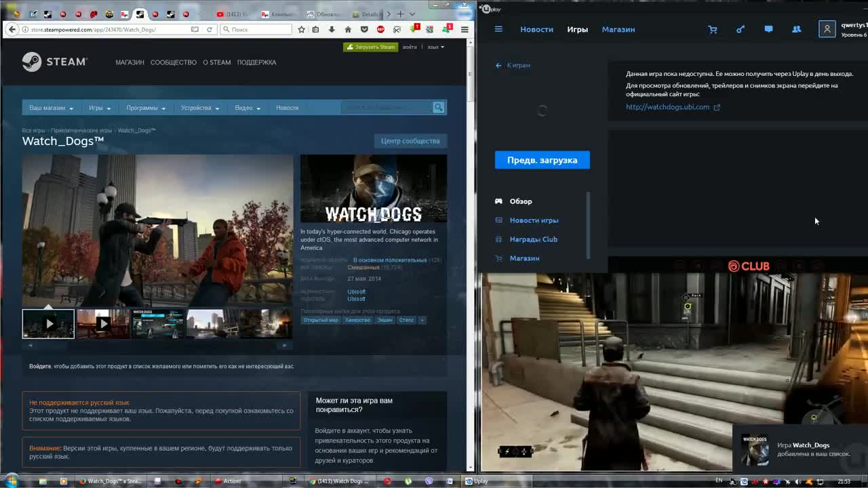Reload the Steam page in Firefox

pyautogui.click(x=210, y=29)
